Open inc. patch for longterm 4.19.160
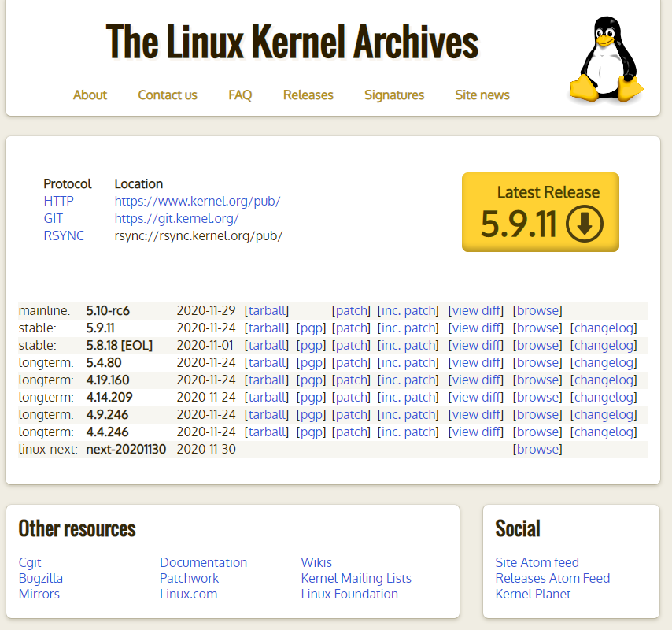 coord(408,380)
